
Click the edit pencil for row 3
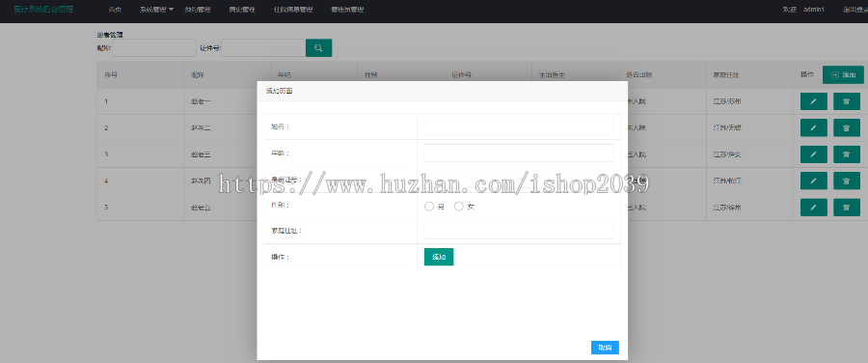pyautogui.click(x=814, y=154)
